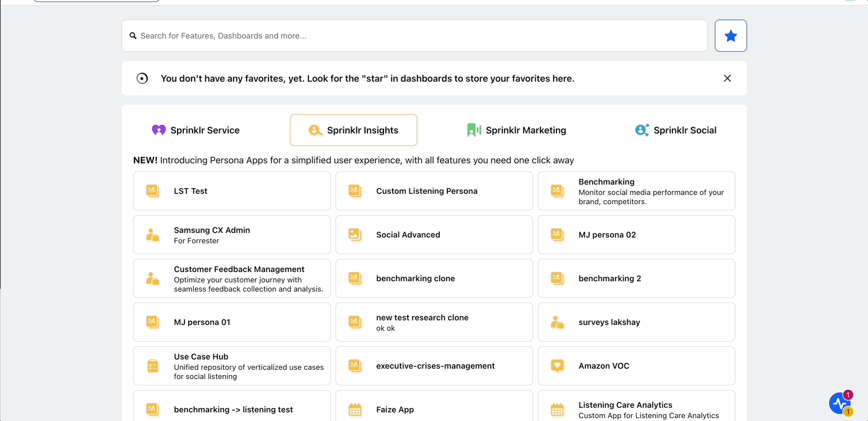
Task: Click the surveys lakshay icon
Action: point(557,322)
